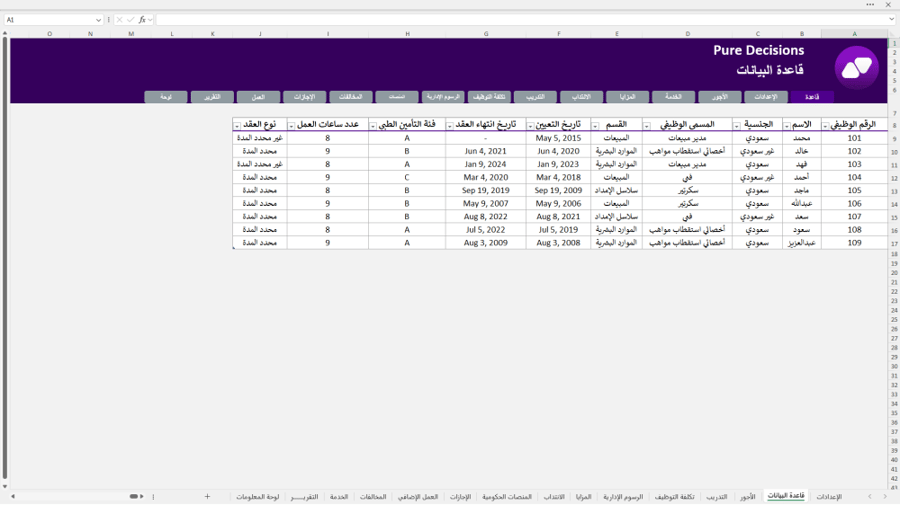Viewport: 900px width, 505px height.
Task: Select name cell عبدالعزيز
Action: (x=802, y=243)
